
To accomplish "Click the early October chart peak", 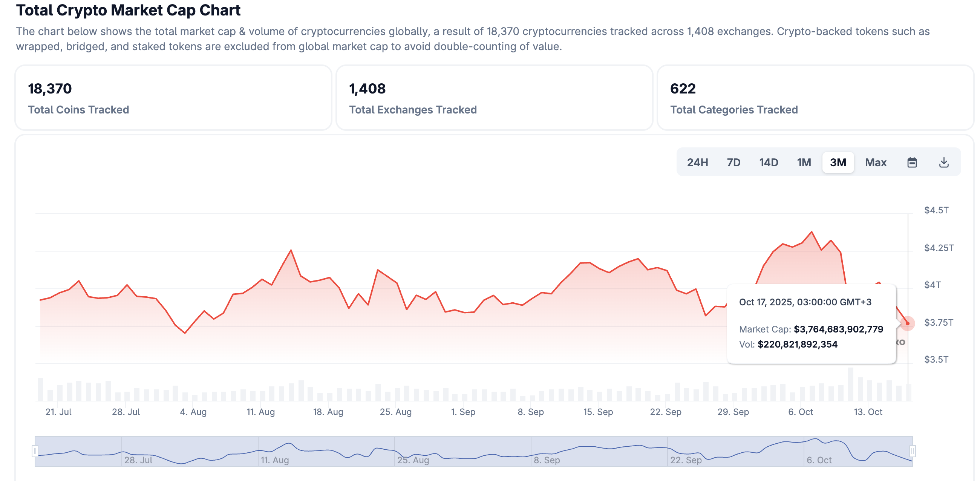I will click(812, 232).
